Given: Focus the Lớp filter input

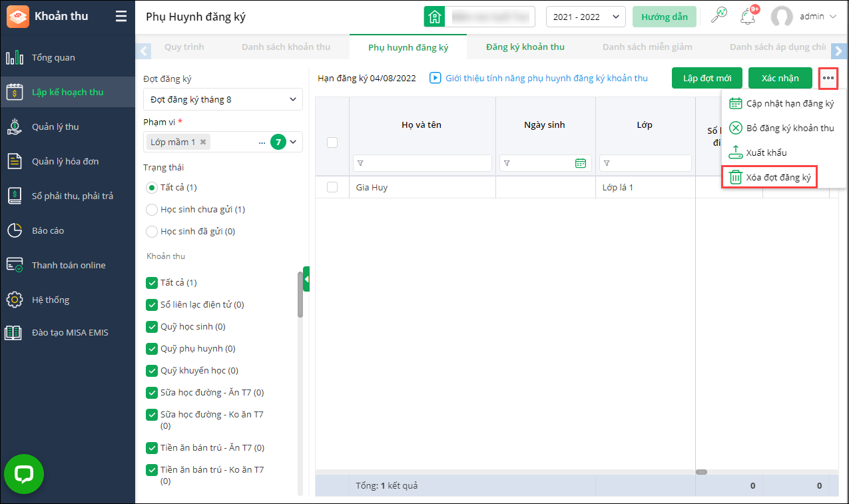Looking at the screenshot, I should [645, 163].
